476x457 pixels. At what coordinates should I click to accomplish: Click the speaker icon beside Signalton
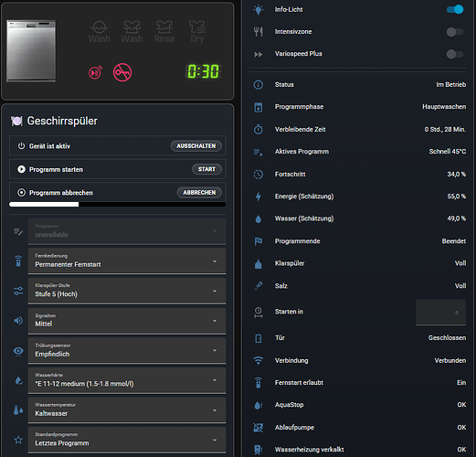pyautogui.click(x=18, y=321)
